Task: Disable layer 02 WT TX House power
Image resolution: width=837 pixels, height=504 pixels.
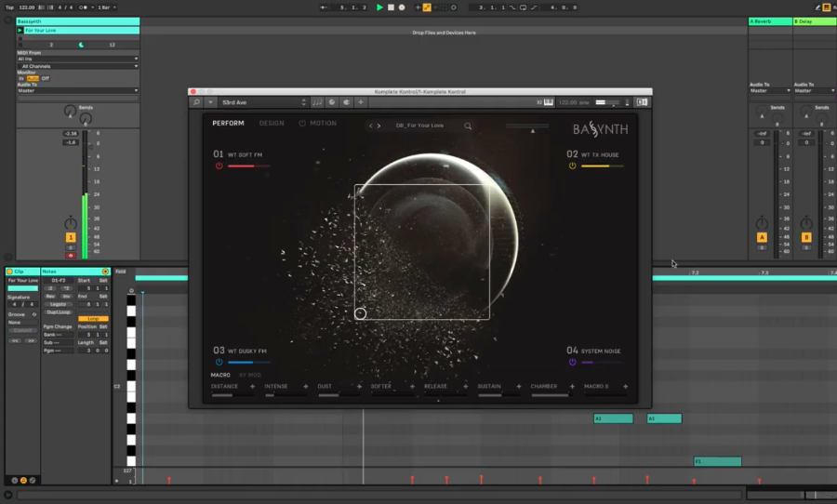Action: click(573, 166)
